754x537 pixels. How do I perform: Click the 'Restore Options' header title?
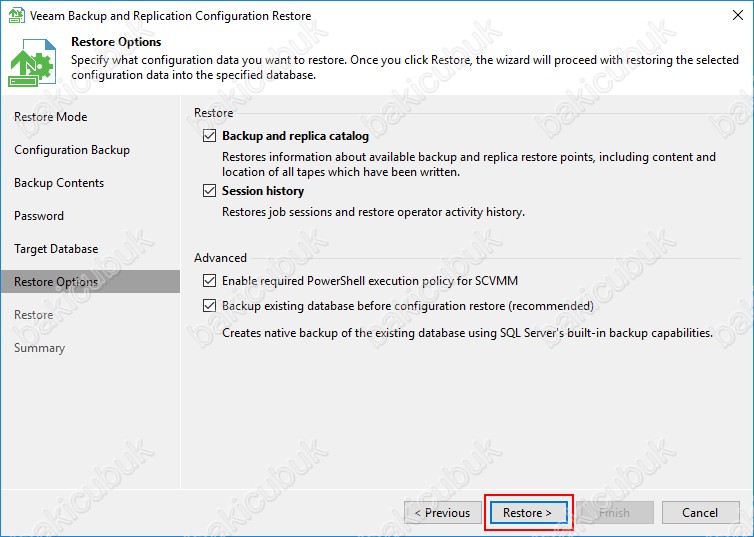point(116,42)
